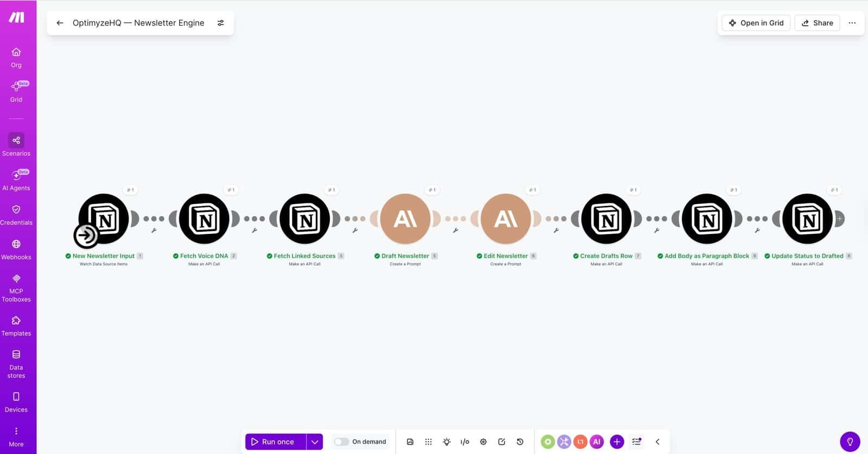This screenshot has width=868, height=454.
Task: Click the scenario title OptimyzeHQ — Newsletter Engine
Action: [138, 23]
